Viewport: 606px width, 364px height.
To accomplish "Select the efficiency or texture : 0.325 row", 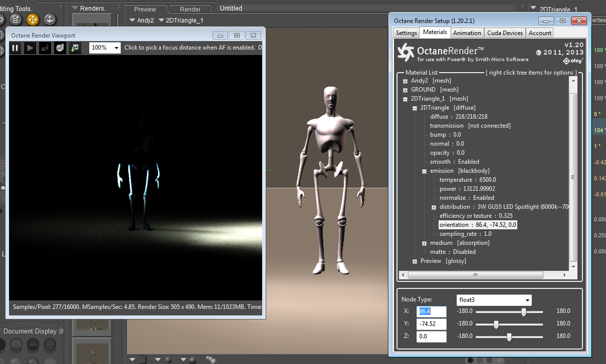I will (x=476, y=216).
